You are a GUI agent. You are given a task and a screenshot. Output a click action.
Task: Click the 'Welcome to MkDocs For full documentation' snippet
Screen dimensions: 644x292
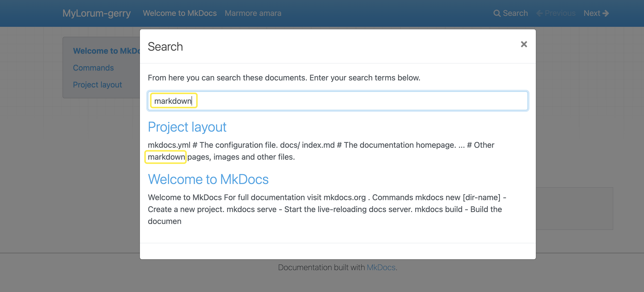(327, 209)
